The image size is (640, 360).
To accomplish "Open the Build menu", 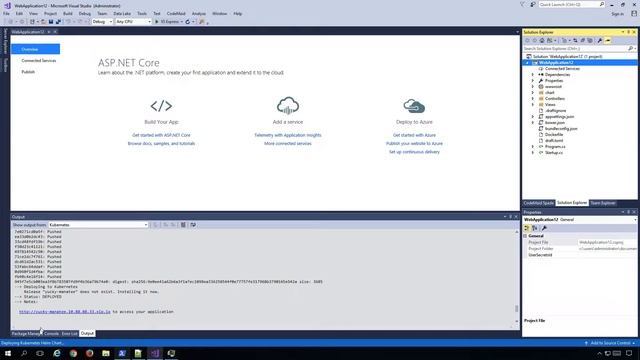I will pos(67,13).
